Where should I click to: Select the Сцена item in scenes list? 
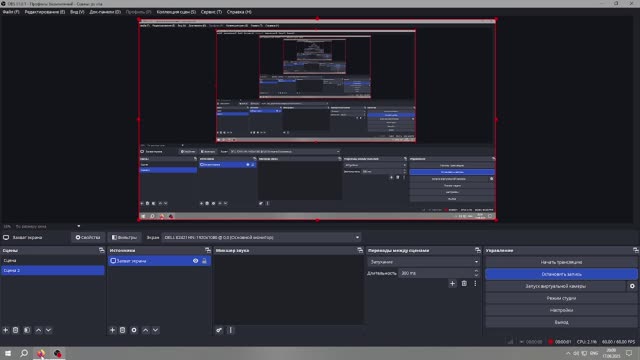[x=53, y=260]
